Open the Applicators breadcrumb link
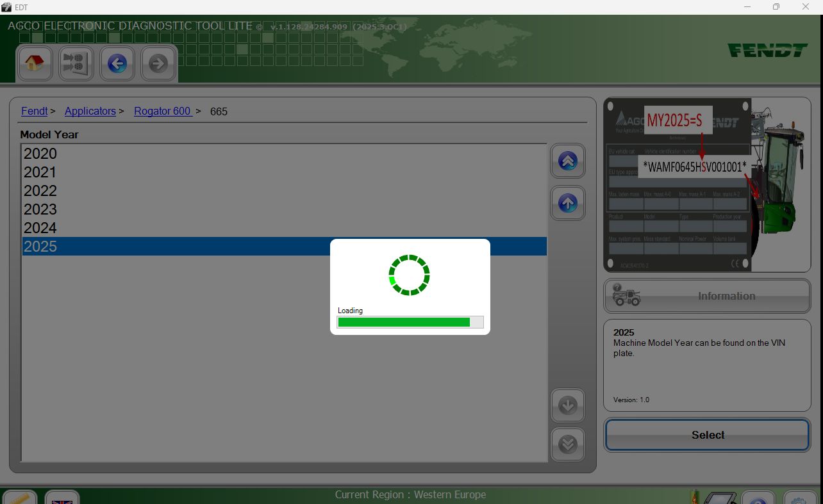This screenshot has width=823, height=504. point(90,111)
